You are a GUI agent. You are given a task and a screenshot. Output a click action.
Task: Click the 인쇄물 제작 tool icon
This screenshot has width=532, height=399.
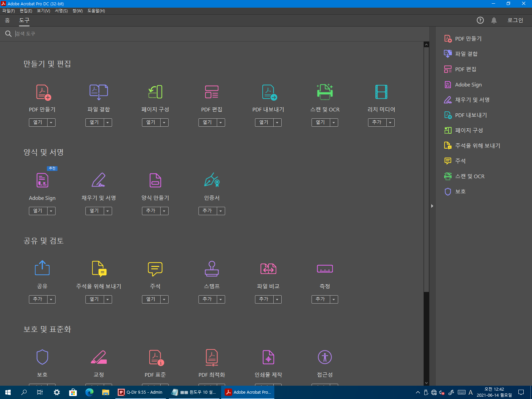(x=268, y=357)
